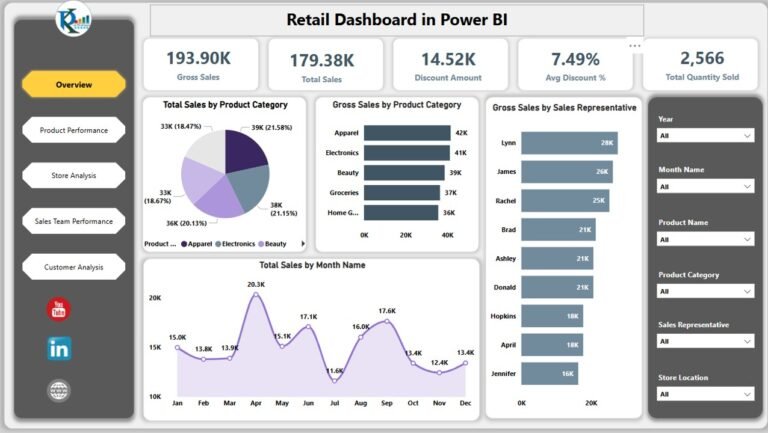The width and height of the screenshot is (768, 433).
Task: Click the Sep 17.6K data point
Action: pos(387,321)
